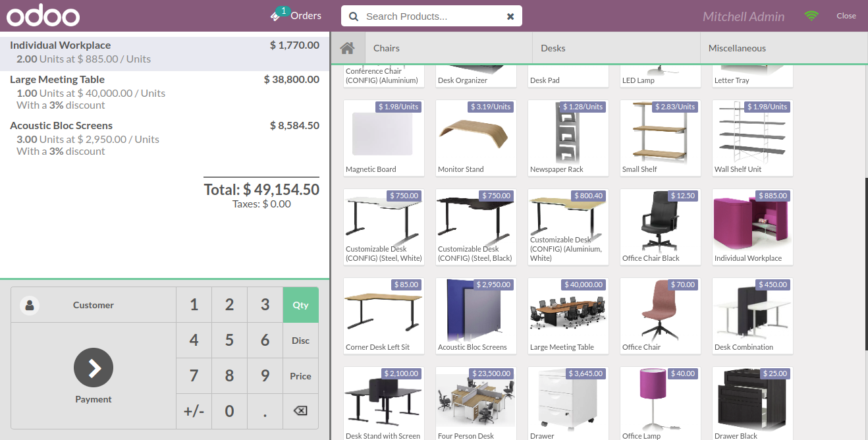
Task: Add Corner Desk Left Sit product
Action: pos(384,316)
